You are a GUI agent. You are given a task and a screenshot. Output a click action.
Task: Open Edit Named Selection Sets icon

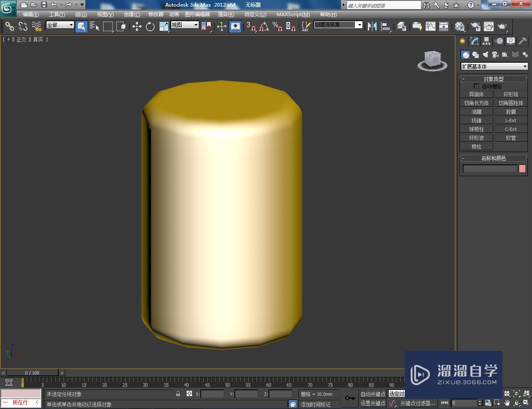click(306, 27)
